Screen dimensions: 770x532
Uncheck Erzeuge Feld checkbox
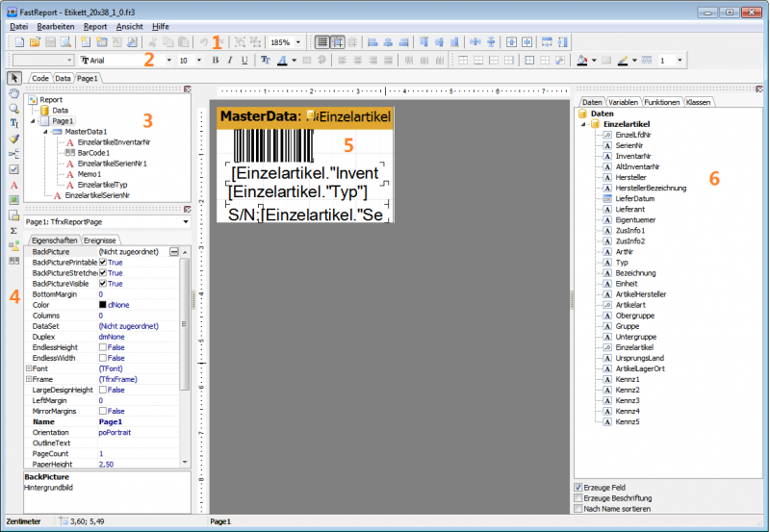578,488
